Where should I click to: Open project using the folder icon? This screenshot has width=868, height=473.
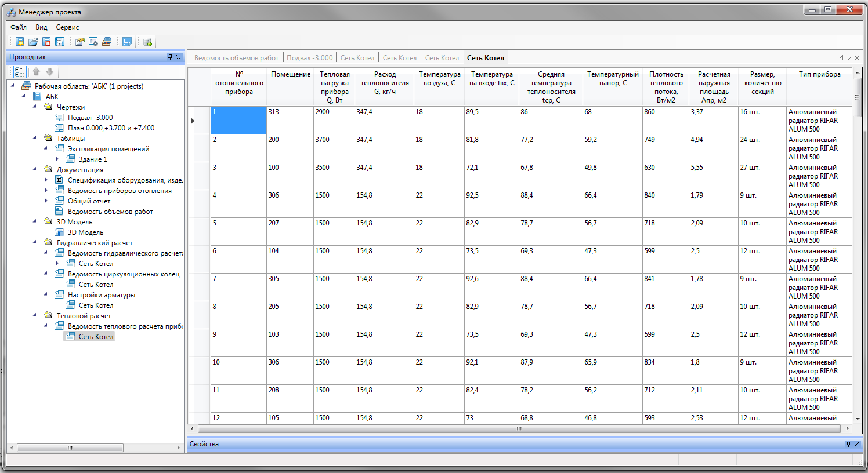tap(33, 42)
